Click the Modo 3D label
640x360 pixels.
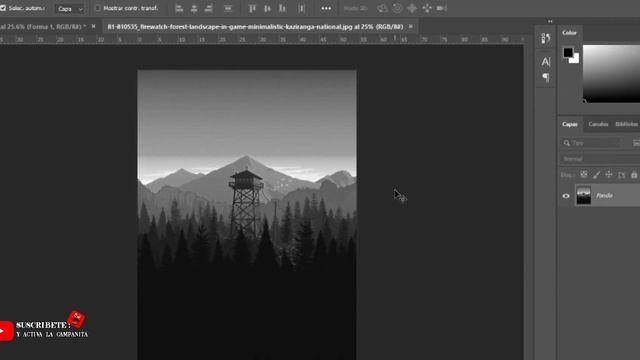(356, 8)
